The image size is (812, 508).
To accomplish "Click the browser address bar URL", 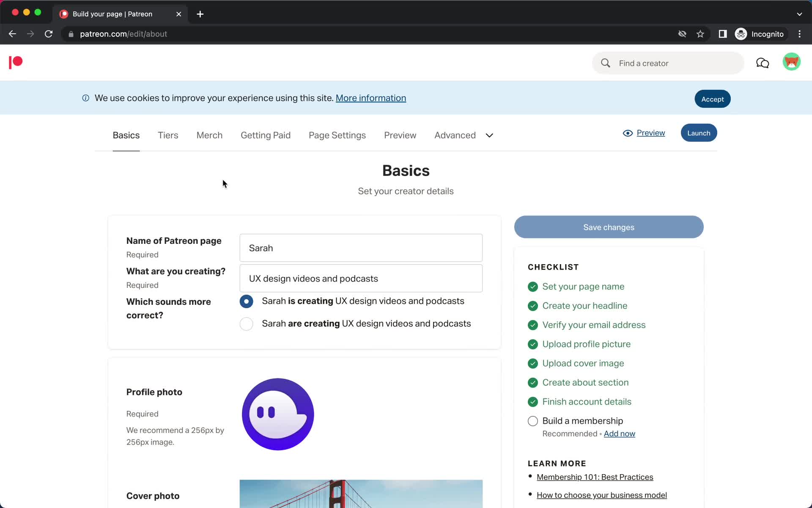I will point(123,34).
